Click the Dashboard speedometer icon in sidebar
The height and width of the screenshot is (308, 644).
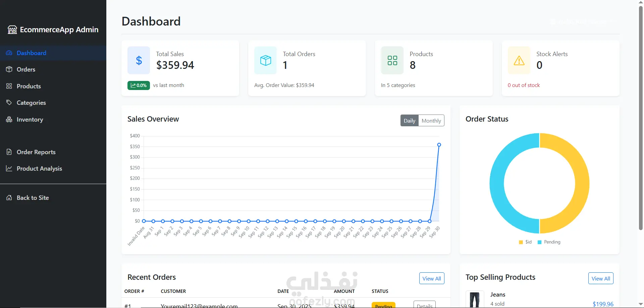coord(9,53)
